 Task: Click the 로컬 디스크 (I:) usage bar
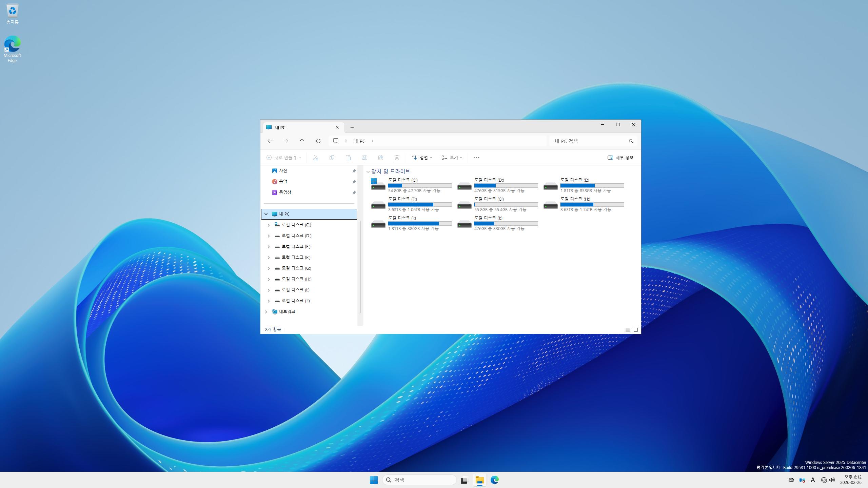click(x=419, y=223)
